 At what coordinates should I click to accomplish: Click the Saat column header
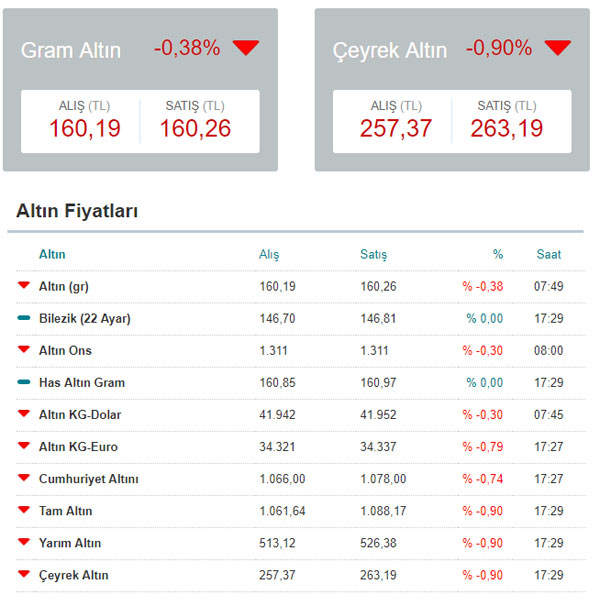click(549, 254)
